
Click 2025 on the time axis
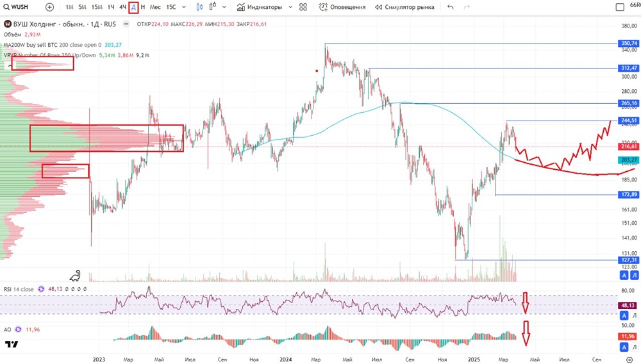[x=474, y=360]
